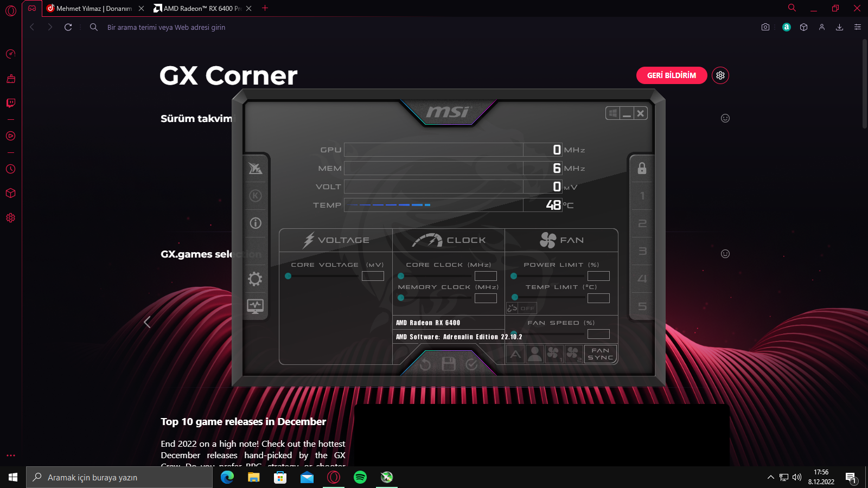Click the Geri Bildirim feedback button
This screenshot has height=488, width=868.
[672, 75]
